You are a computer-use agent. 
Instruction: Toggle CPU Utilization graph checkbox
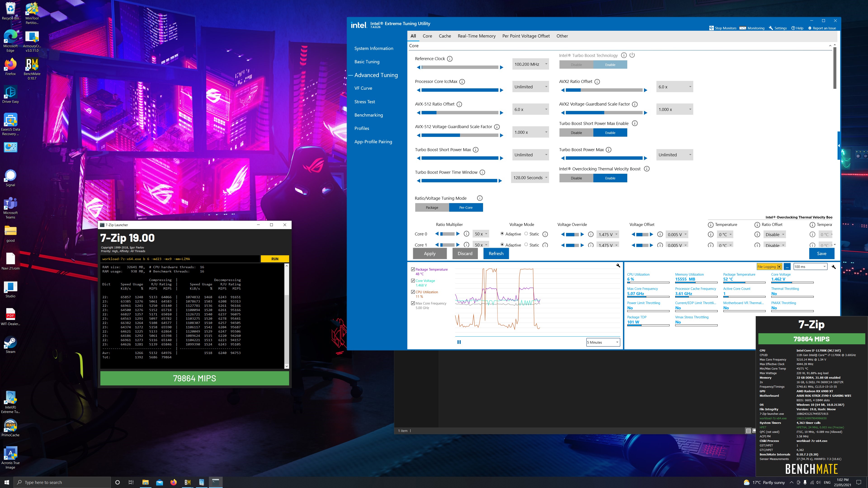point(413,292)
